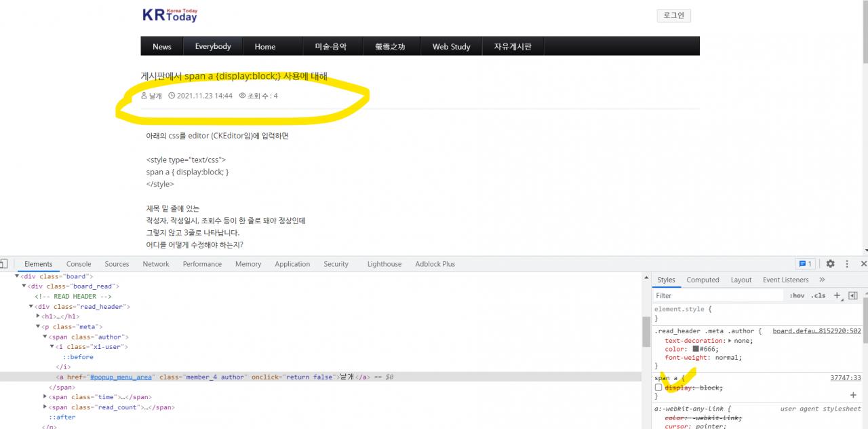Screen dimensions: 868x429
Task: Close the DevTools panel
Action: pos(863,264)
